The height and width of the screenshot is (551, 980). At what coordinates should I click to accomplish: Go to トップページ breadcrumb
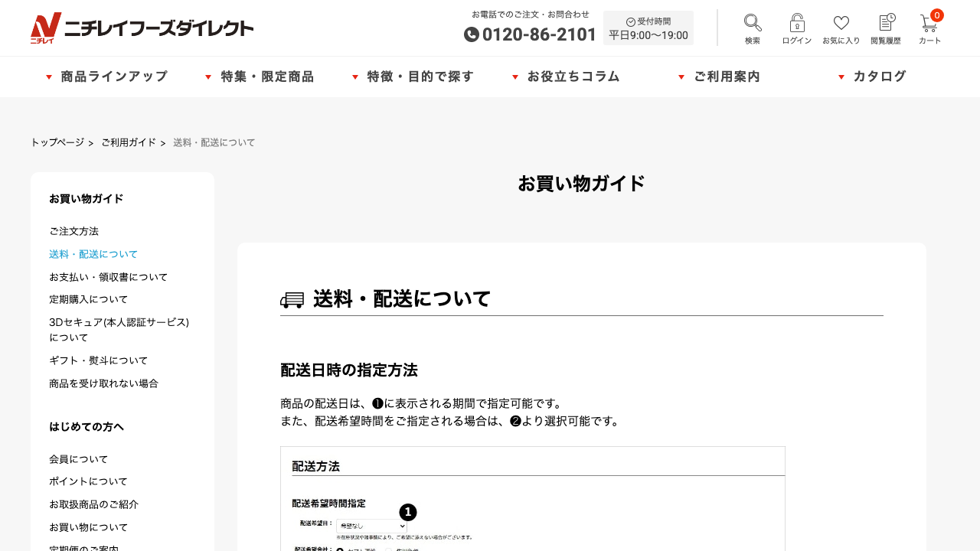57,142
